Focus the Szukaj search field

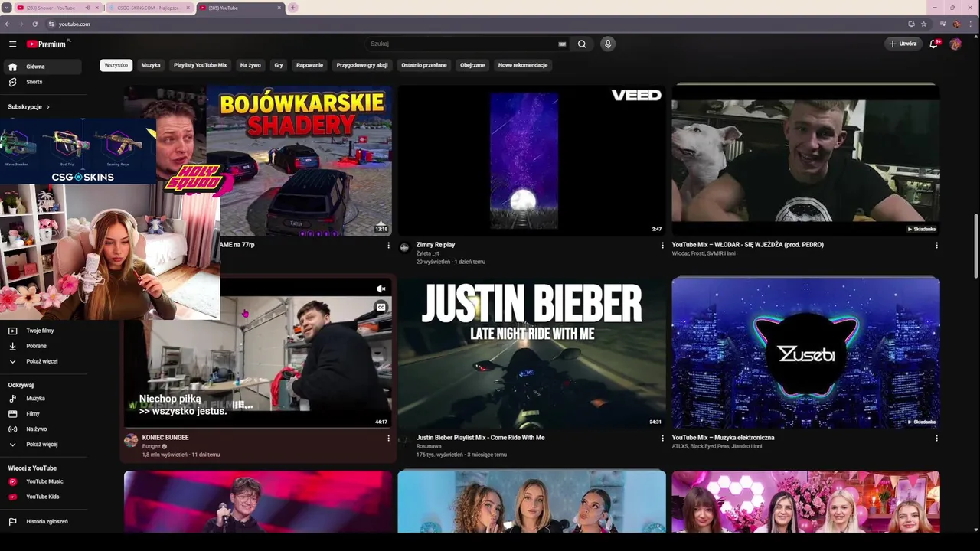pos(463,44)
